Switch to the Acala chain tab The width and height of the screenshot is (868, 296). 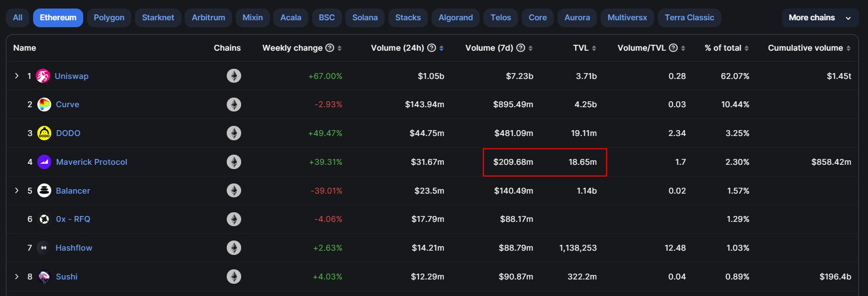coord(291,18)
